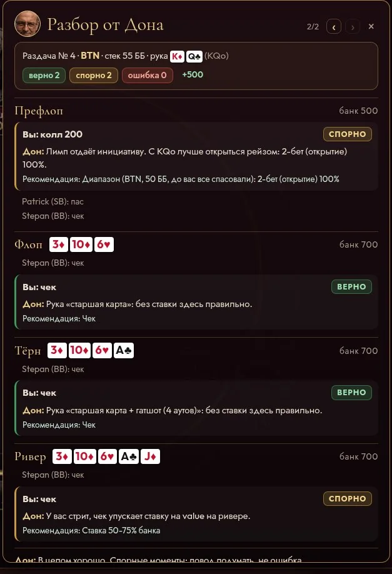Image resolution: width=392 pixels, height=574 pixels.
Task: Open the Ривер section heading
Action: [31, 457]
